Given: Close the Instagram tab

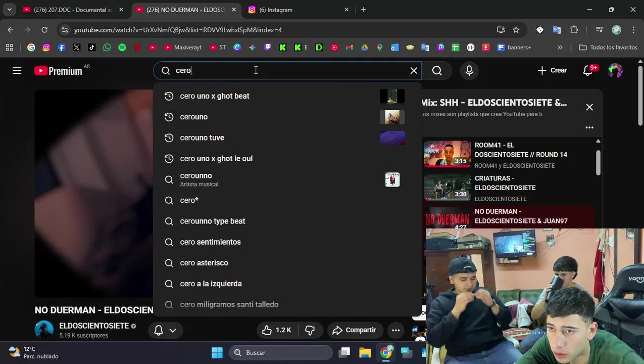Looking at the screenshot, I should pos(346,10).
